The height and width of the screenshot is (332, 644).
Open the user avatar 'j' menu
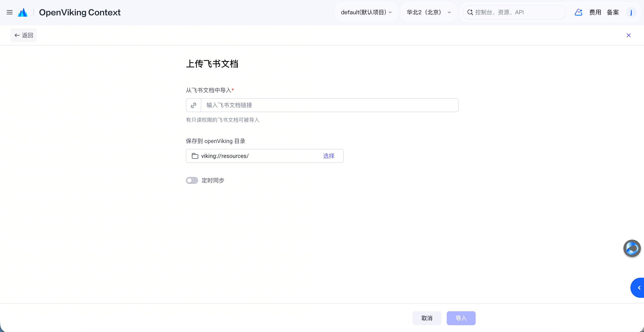click(631, 12)
